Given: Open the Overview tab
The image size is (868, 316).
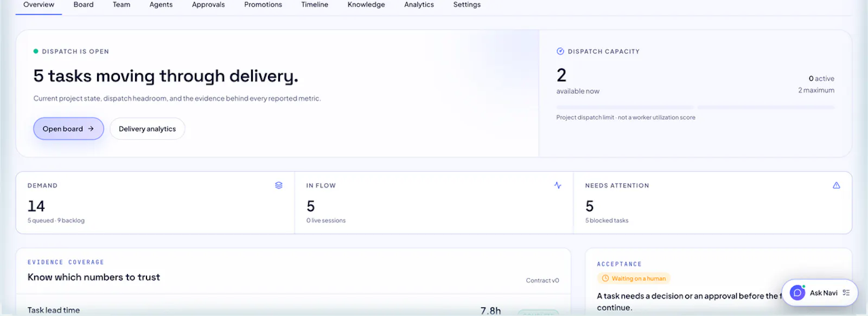Looking at the screenshot, I should pyautogui.click(x=39, y=5).
